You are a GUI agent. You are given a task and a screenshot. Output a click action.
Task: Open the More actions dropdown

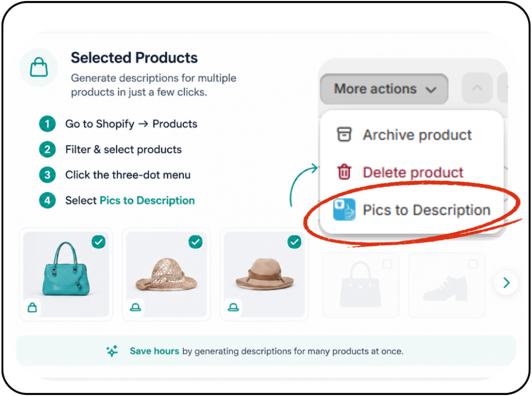384,89
